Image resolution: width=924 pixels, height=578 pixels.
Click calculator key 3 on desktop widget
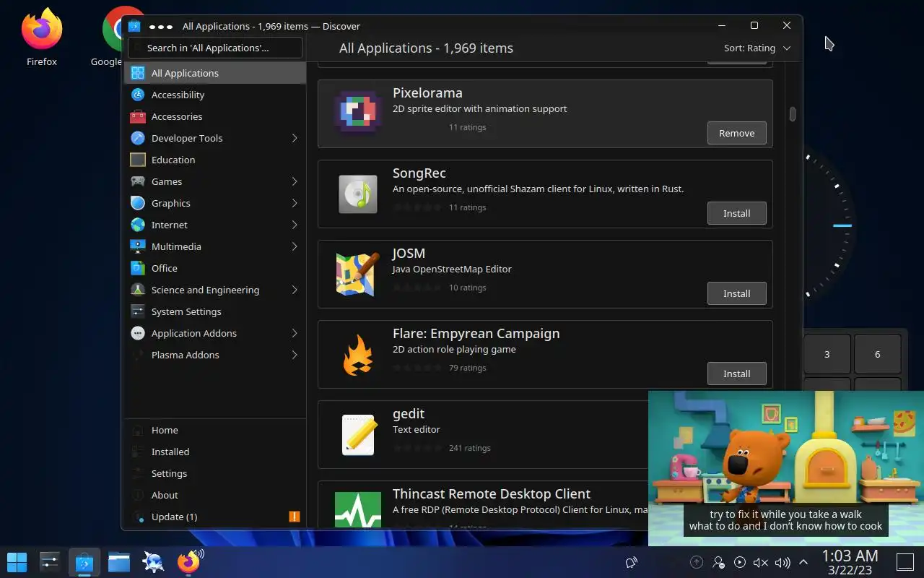pos(827,354)
